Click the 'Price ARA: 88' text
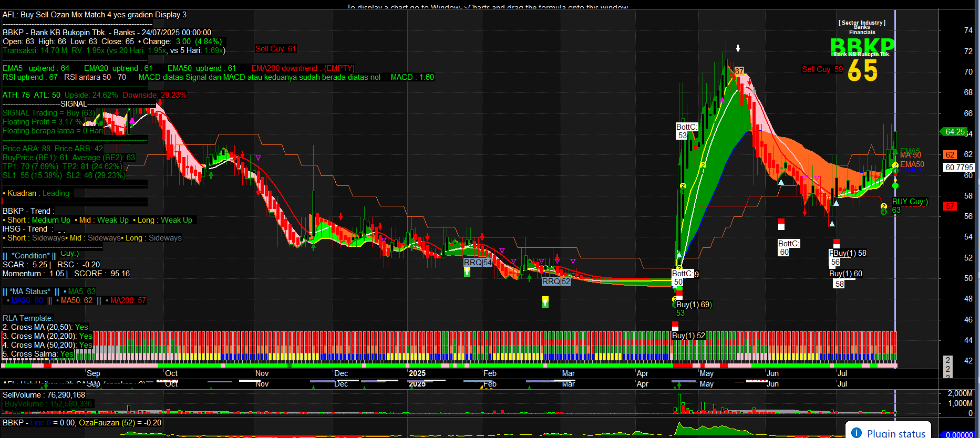Screen dimensions: 980x438 [27, 149]
